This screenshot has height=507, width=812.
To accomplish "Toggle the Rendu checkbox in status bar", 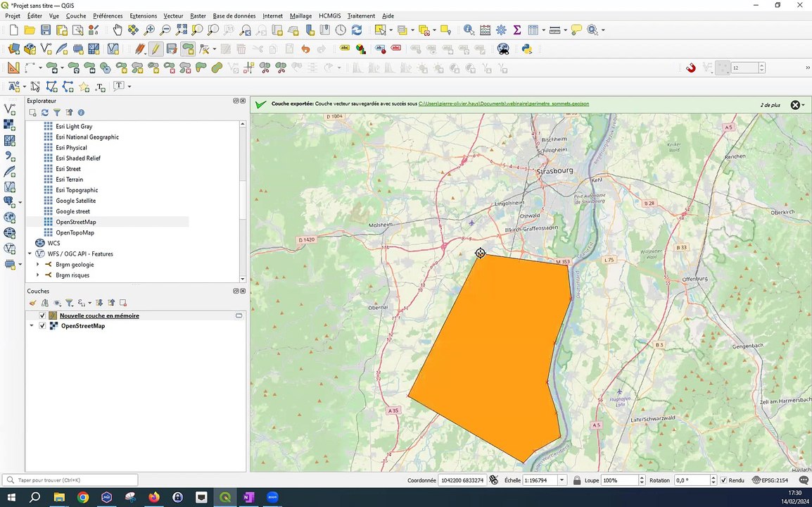I will click(723, 480).
